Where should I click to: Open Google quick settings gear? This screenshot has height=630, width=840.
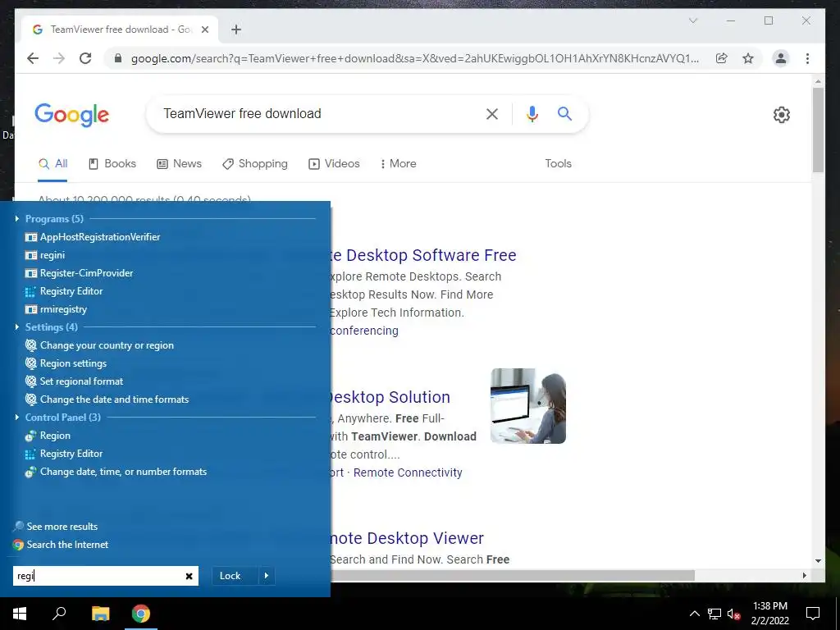click(782, 115)
